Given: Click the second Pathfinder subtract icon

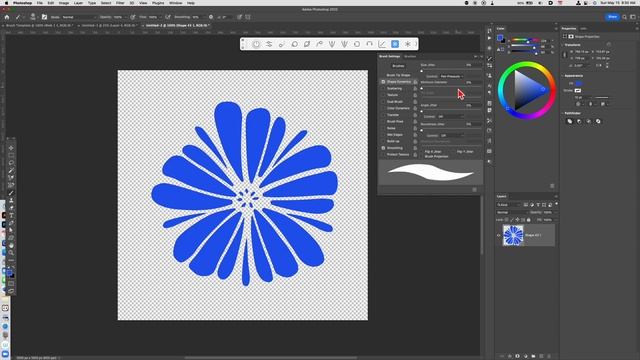Looking at the screenshot, I should click(579, 121).
